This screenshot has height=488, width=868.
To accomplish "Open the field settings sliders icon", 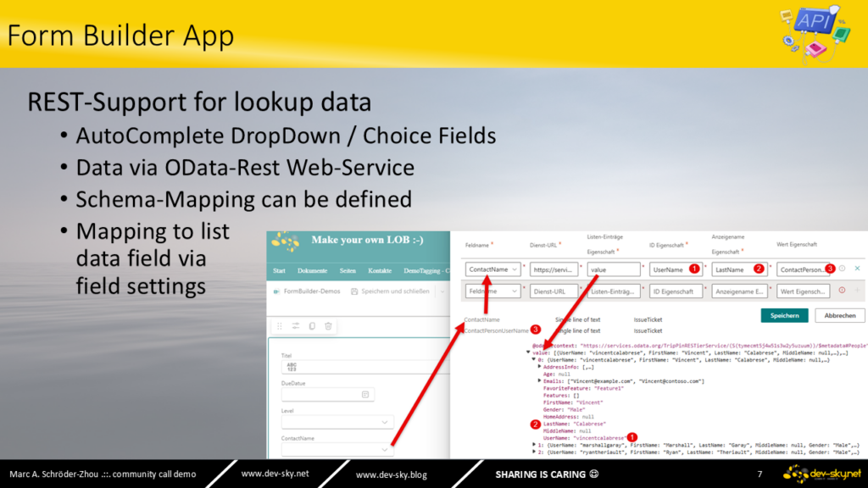I will coord(296,325).
